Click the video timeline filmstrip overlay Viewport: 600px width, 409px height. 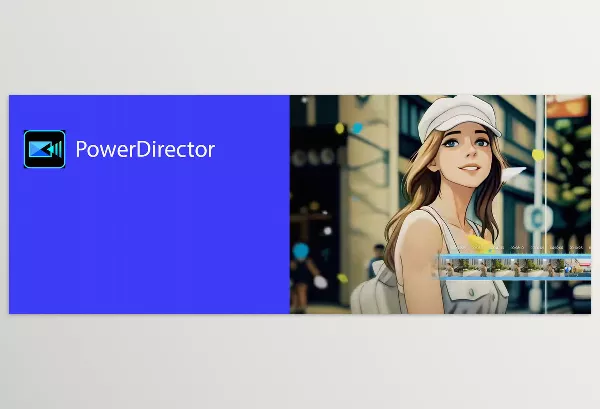click(x=513, y=267)
